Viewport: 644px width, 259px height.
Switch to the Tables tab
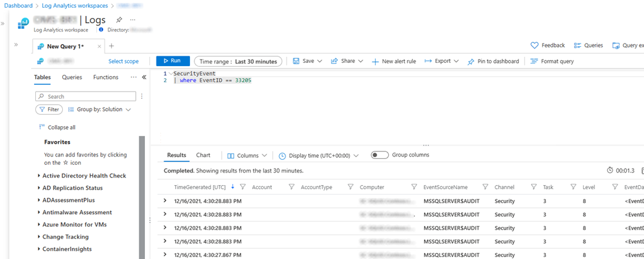tap(42, 77)
